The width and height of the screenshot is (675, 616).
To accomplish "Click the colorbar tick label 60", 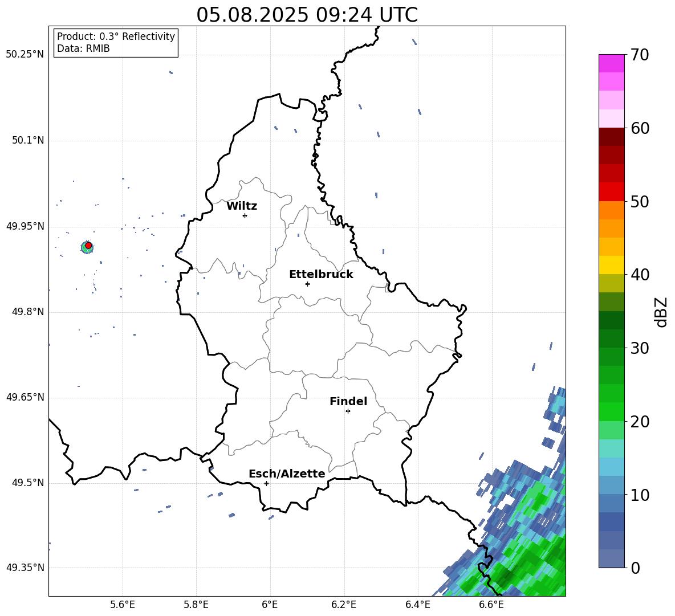I will [x=640, y=128].
